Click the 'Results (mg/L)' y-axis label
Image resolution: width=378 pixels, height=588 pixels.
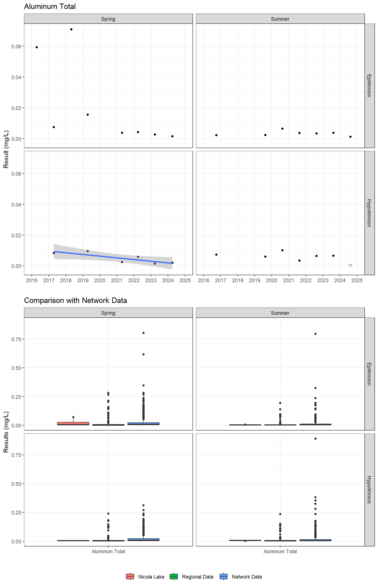coord(6,432)
